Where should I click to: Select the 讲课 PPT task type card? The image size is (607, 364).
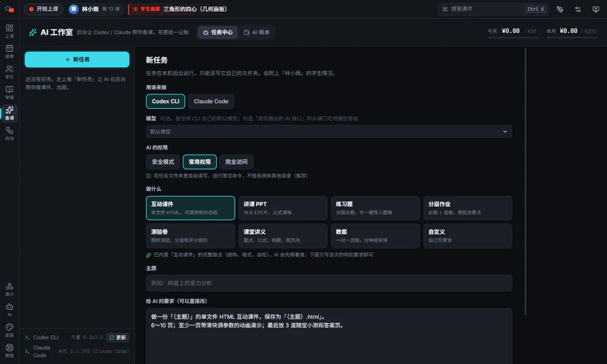click(283, 208)
